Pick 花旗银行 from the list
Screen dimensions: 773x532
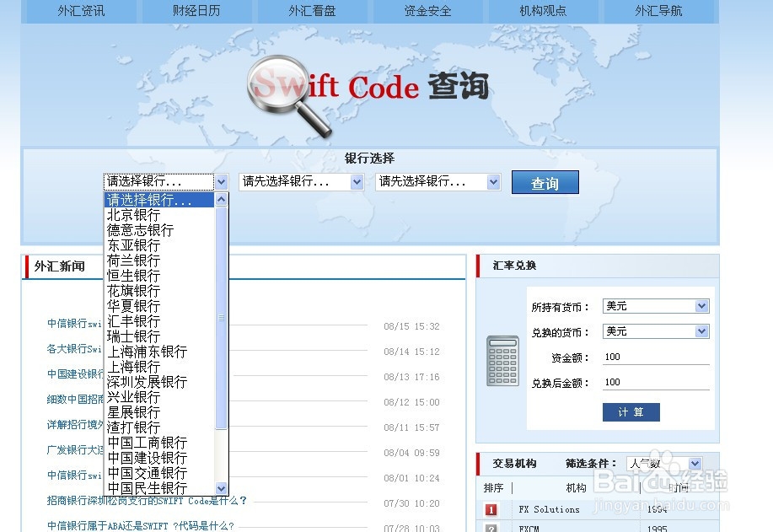pos(159,291)
